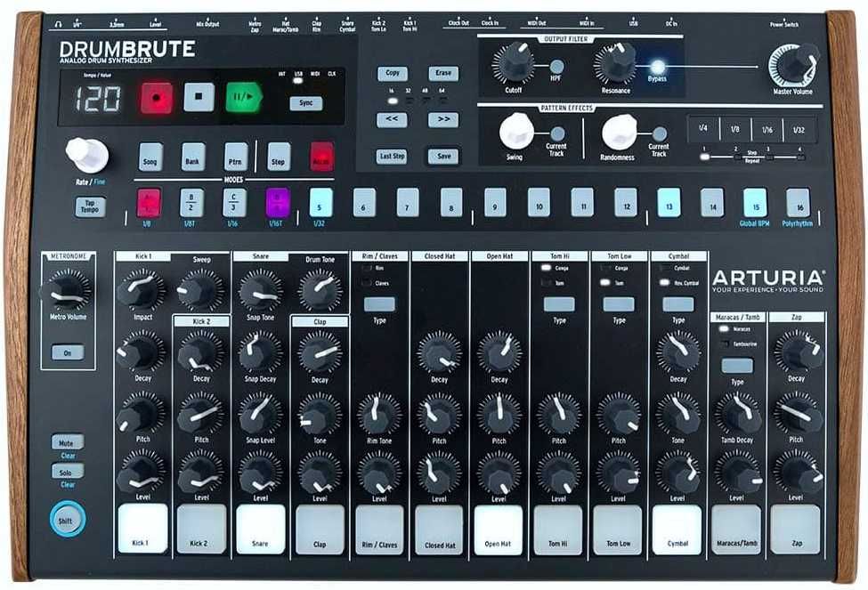The image size is (868, 590).
Task: Click the Tom Low Type button
Action: 619,303
